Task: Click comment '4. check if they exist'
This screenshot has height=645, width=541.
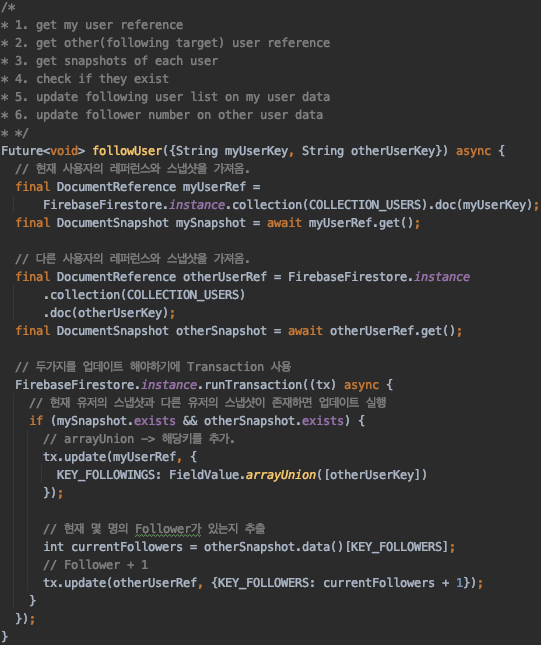Action: tap(92, 79)
